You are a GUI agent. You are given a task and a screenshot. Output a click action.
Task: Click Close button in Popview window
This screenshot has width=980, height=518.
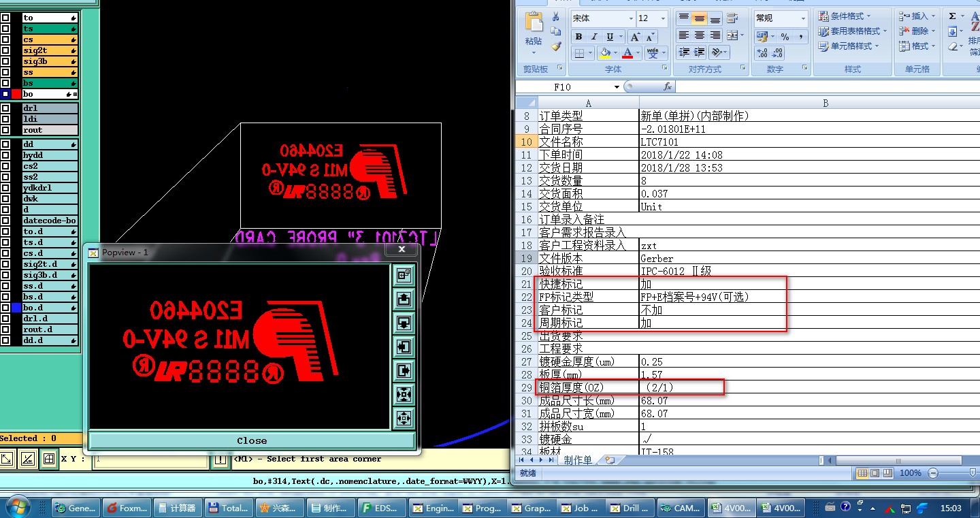tap(252, 440)
